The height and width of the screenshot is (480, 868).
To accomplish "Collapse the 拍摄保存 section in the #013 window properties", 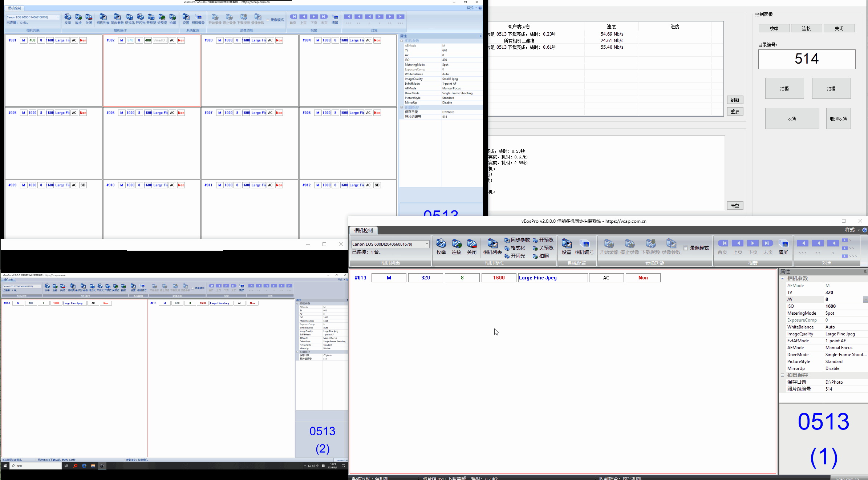I will point(783,375).
